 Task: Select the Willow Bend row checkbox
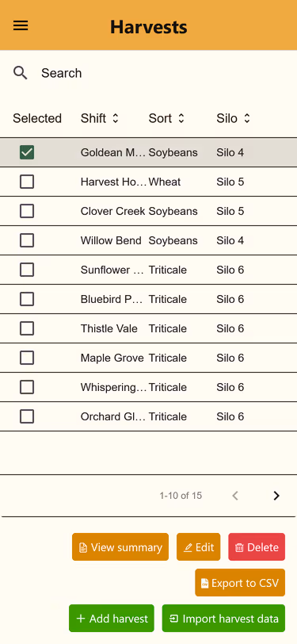point(27,240)
